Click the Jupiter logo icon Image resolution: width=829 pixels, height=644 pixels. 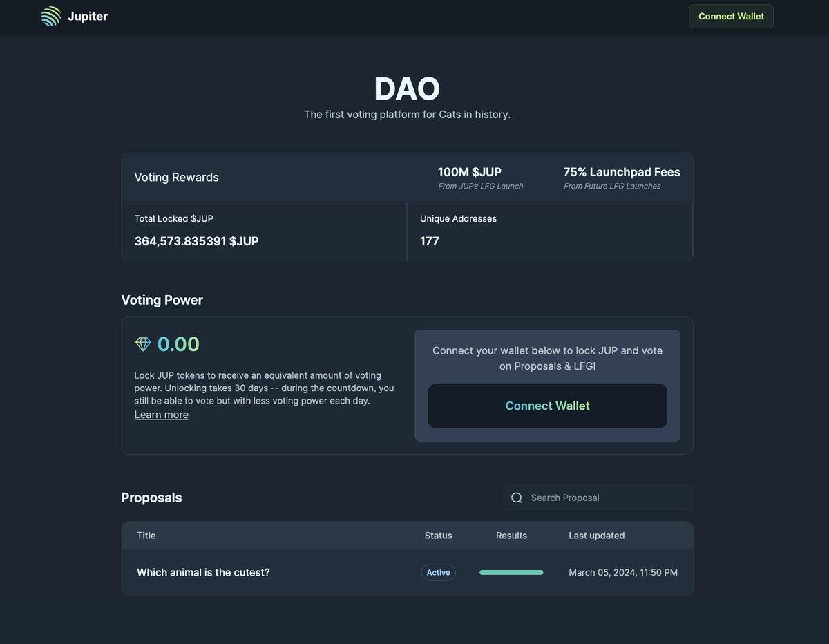click(50, 16)
